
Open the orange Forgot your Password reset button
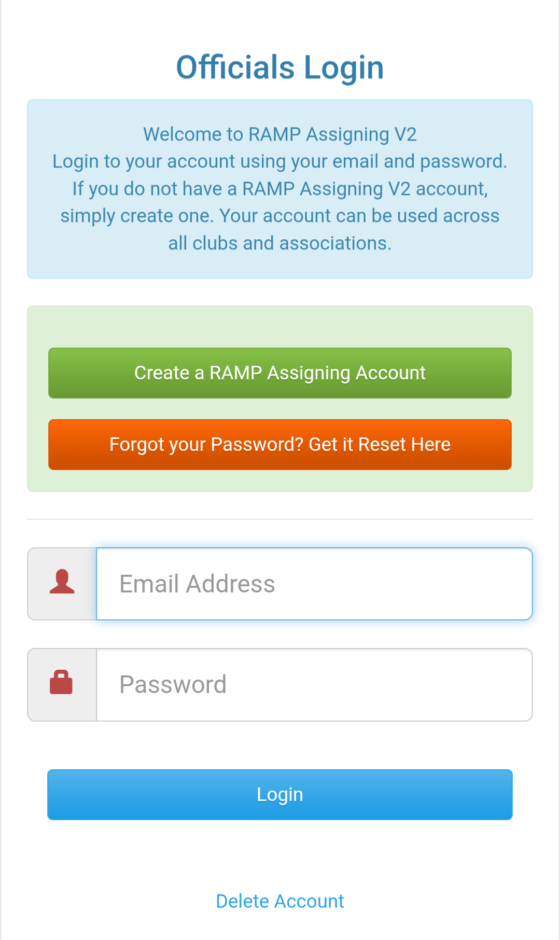pos(280,445)
